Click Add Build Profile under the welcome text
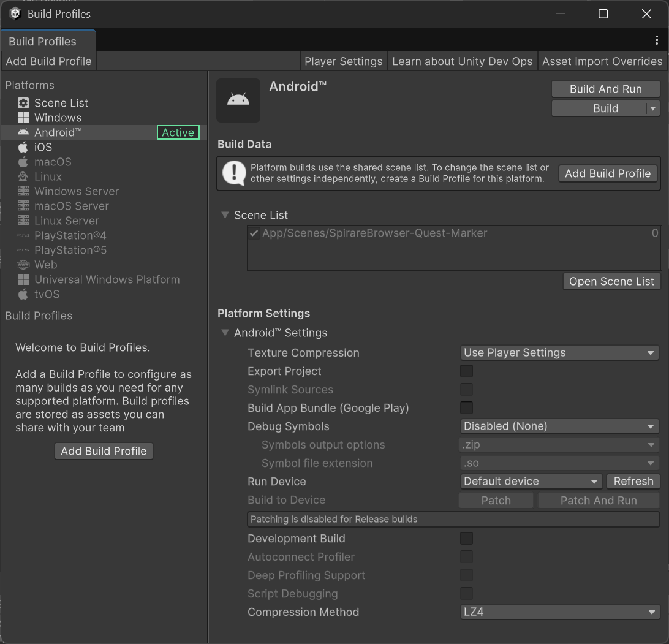Screen dimensions: 669x644 pyautogui.click(x=104, y=451)
